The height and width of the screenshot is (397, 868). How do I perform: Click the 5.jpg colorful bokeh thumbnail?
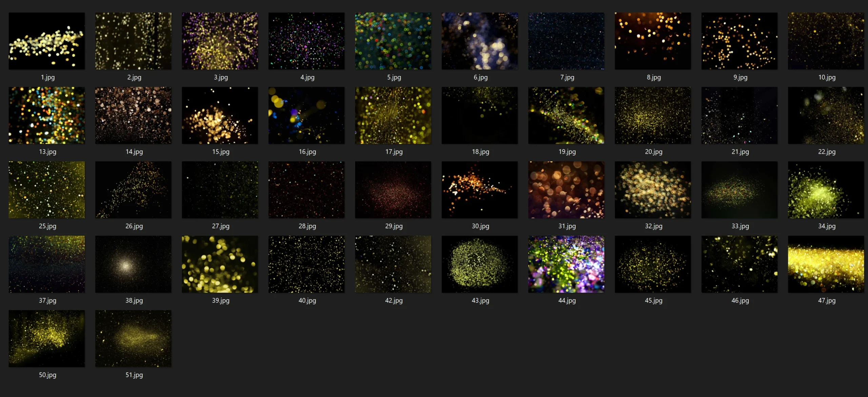click(393, 41)
